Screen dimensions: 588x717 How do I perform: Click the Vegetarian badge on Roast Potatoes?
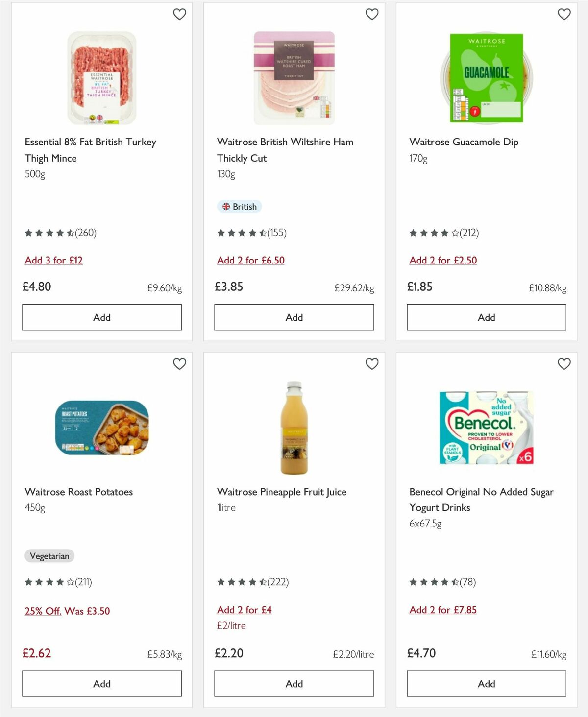tap(49, 556)
